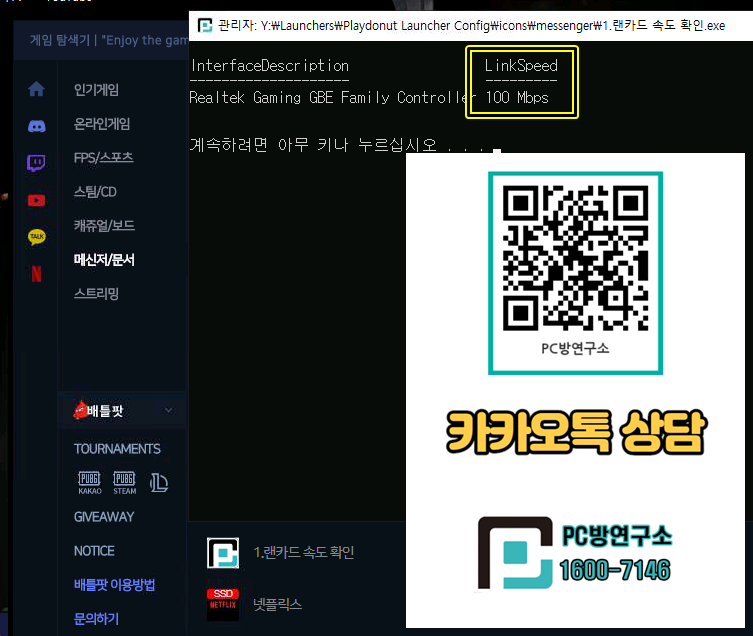753x636 pixels.
Task: Click the TOURNAMENTS heading link
Action: pyautogui.click(x=117, y=449)
